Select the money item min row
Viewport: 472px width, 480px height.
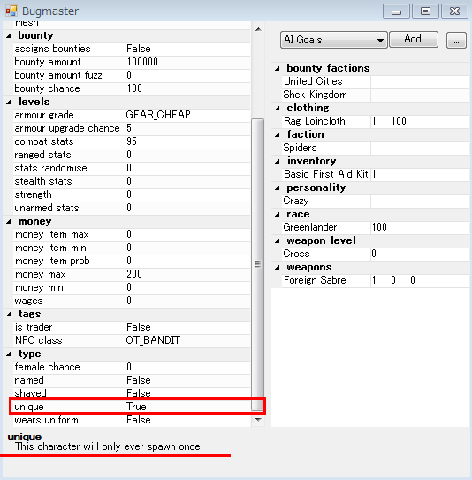pos(131,248)
